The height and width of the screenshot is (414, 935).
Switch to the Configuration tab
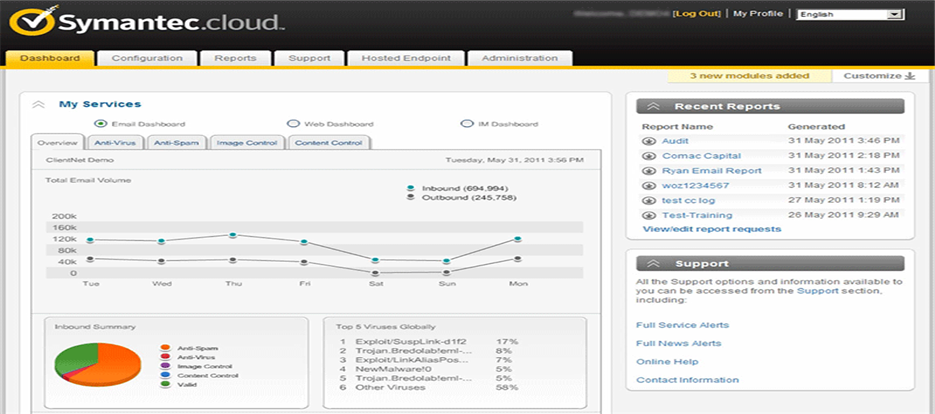click(147, 59)
